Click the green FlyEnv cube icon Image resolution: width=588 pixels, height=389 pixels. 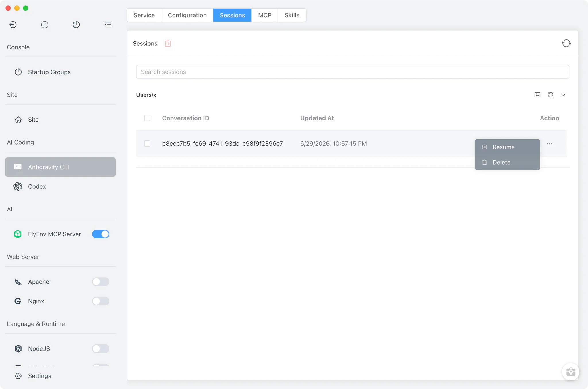[18, 234]
